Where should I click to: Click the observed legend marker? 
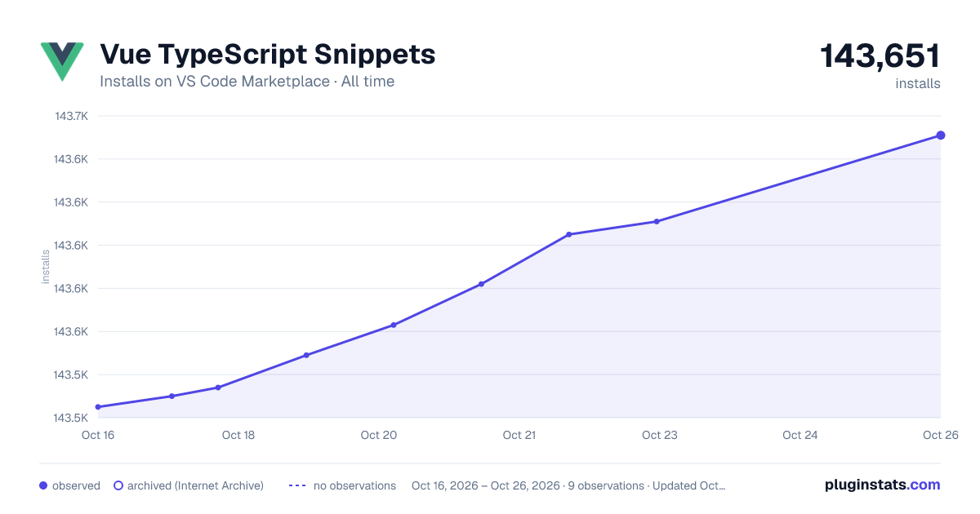tap(43, 485)
